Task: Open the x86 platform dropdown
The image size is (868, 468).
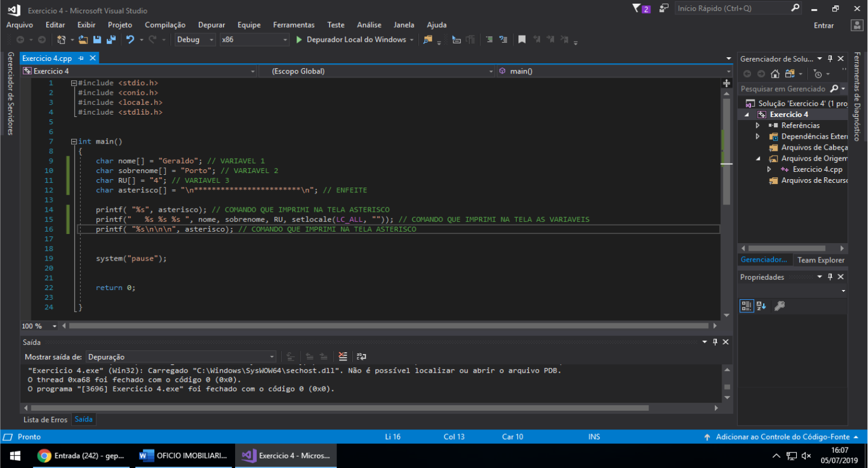Action: pyautogui.click(x=254, y=40)
